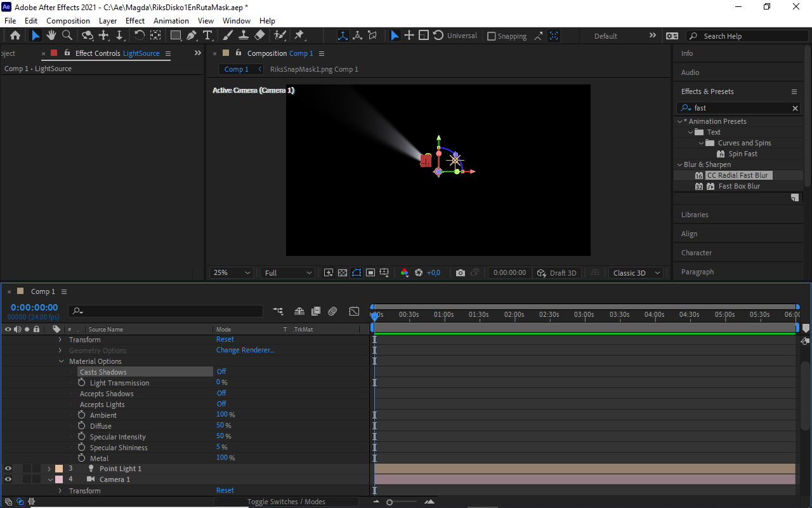Switch to RiksSnapMask1.png Comp 1 tab
The width and height of the screenshot is (812, 508).
coord(314,69)
